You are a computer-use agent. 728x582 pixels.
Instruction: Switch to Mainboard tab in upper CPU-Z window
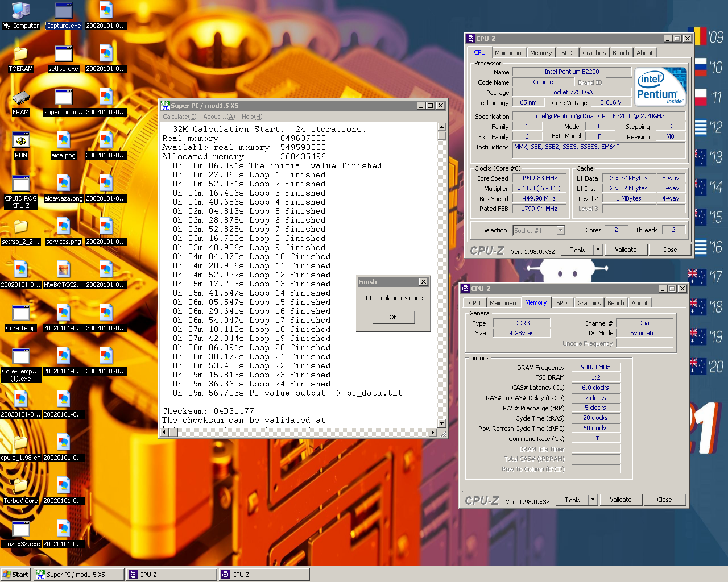509,53
